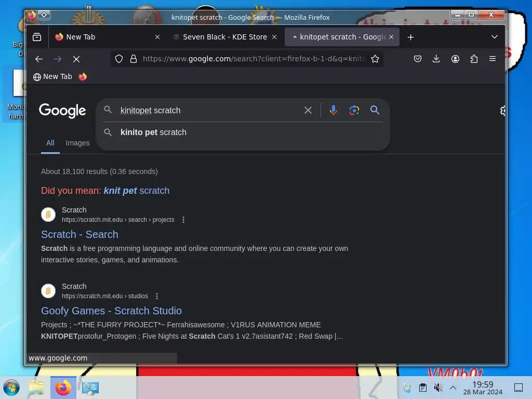Start Google voice search microphone
This screenshot has height=399, width=532.
334,110
